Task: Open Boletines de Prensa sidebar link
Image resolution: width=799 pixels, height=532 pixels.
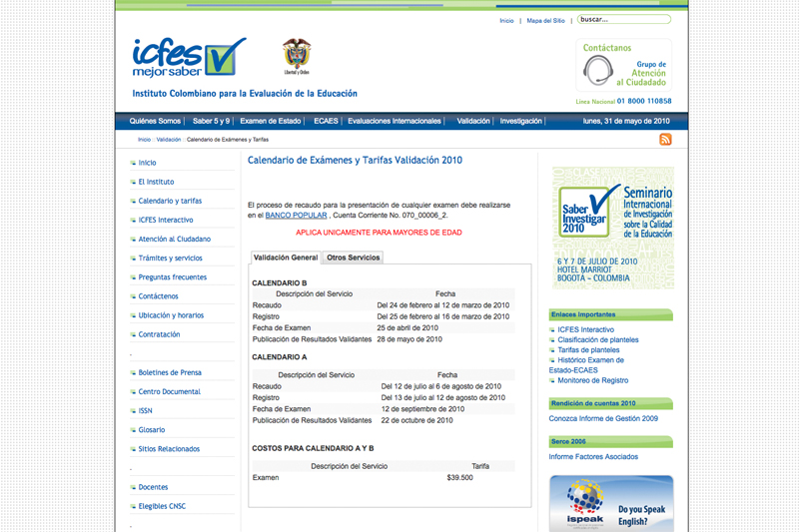Action: pyautogui.click(x=170, y=372)
